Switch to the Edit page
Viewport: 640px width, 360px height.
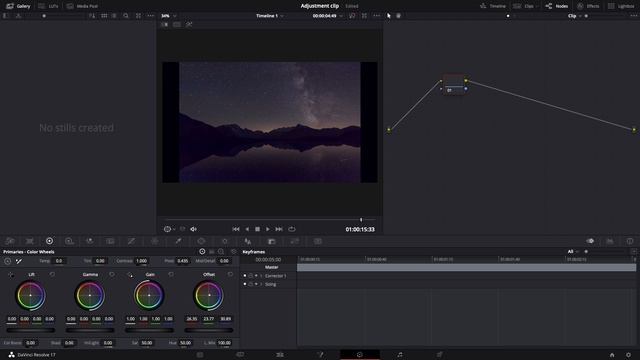pos(280,355)
